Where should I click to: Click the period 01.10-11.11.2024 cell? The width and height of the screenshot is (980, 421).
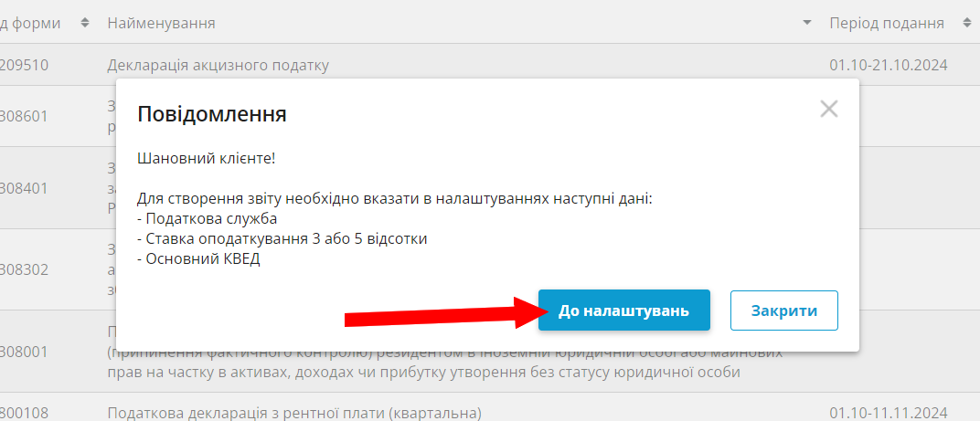pos(889,413)
